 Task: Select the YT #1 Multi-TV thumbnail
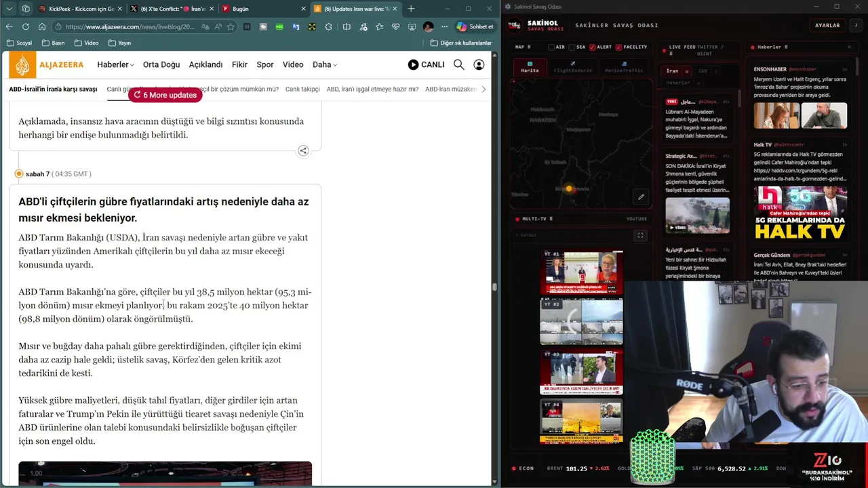tap(581, 272)
